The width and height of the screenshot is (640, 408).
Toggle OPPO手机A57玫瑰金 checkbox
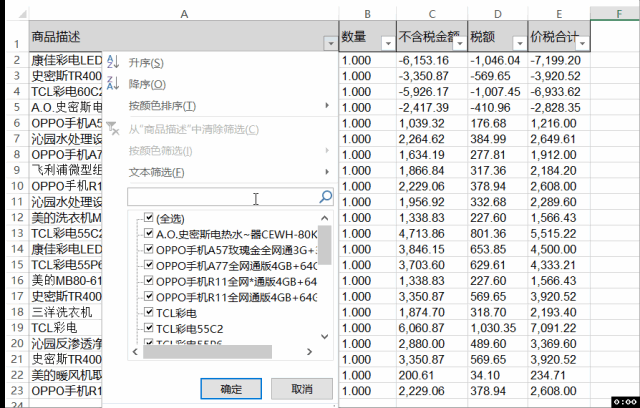(x=149, y=249)
